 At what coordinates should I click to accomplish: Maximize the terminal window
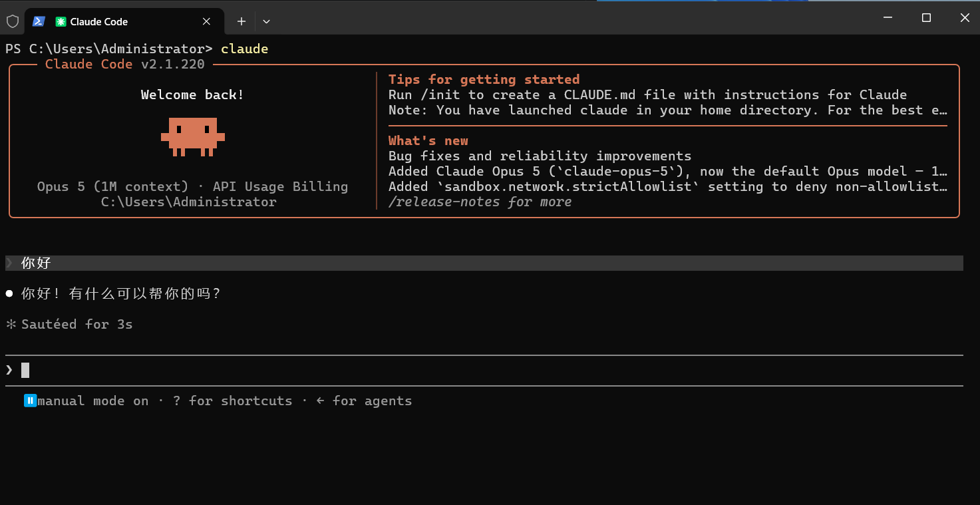tap(926, 18)
